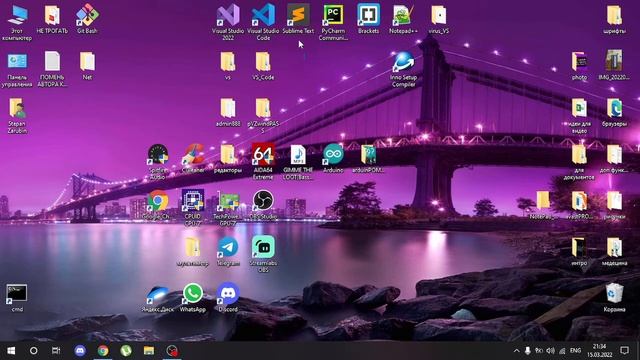Open the notification center

coord(624,351)
